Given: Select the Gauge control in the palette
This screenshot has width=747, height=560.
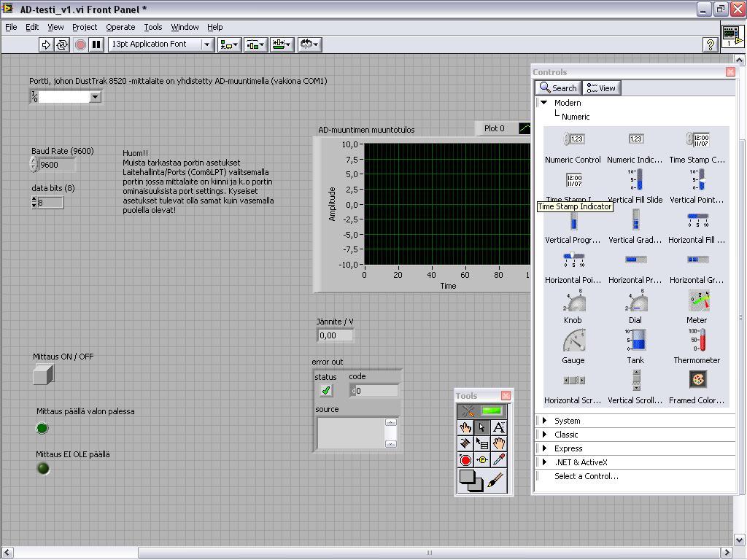Looking at the screenshot, I should click(573, 347).
